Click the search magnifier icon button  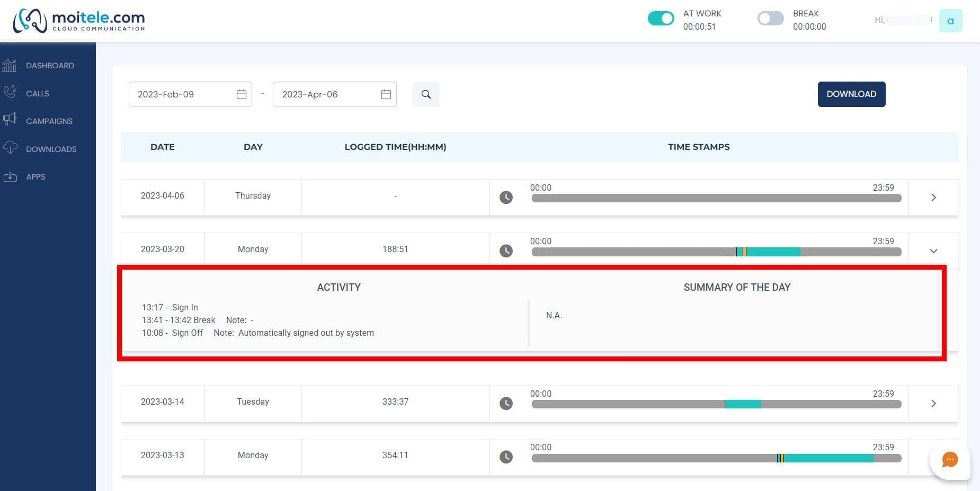click(x=426, y=94)
